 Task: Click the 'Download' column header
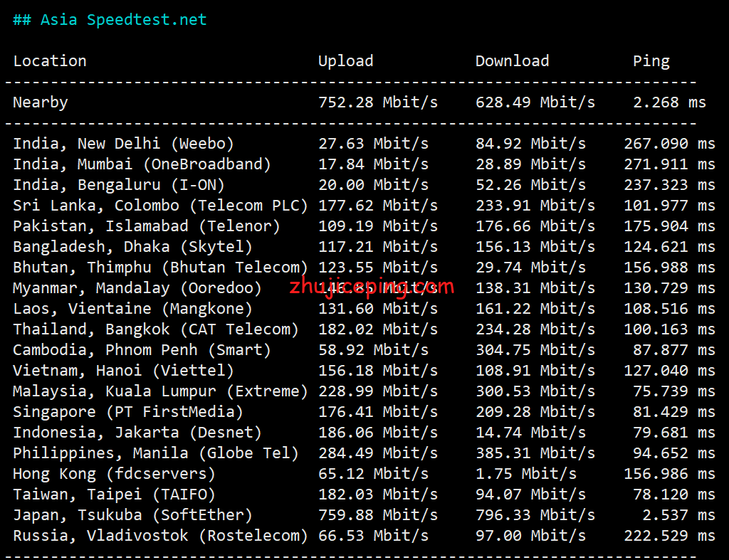click(x=512, y=61)
